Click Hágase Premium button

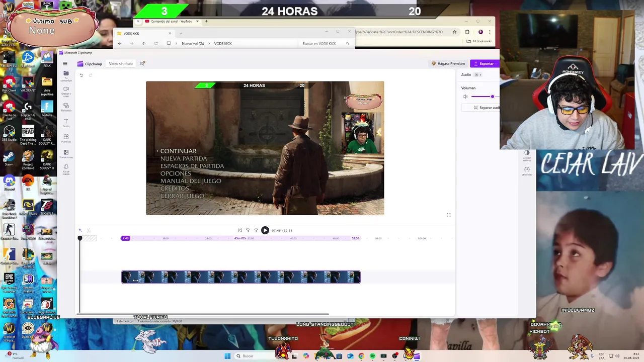coord(448,64)
